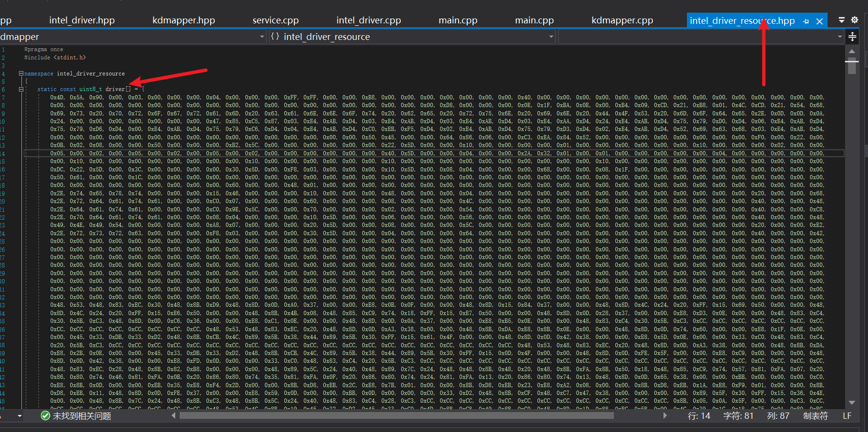Collapse the namespace intel_driver_resource block
The image size is (868, 432).
[x=21, y=74]
